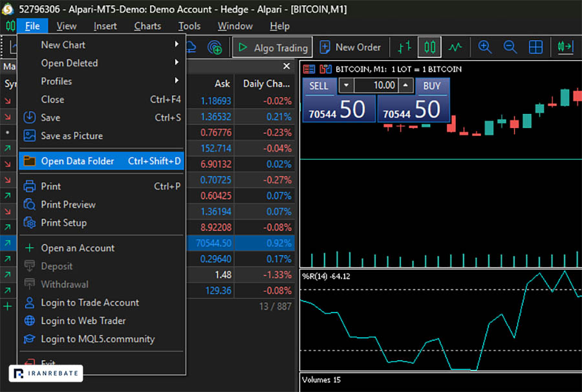The height and width of the screenshot is (392, 582).
Task: Expand the Open Deleted submenu
Action: (x=101, y=63)
